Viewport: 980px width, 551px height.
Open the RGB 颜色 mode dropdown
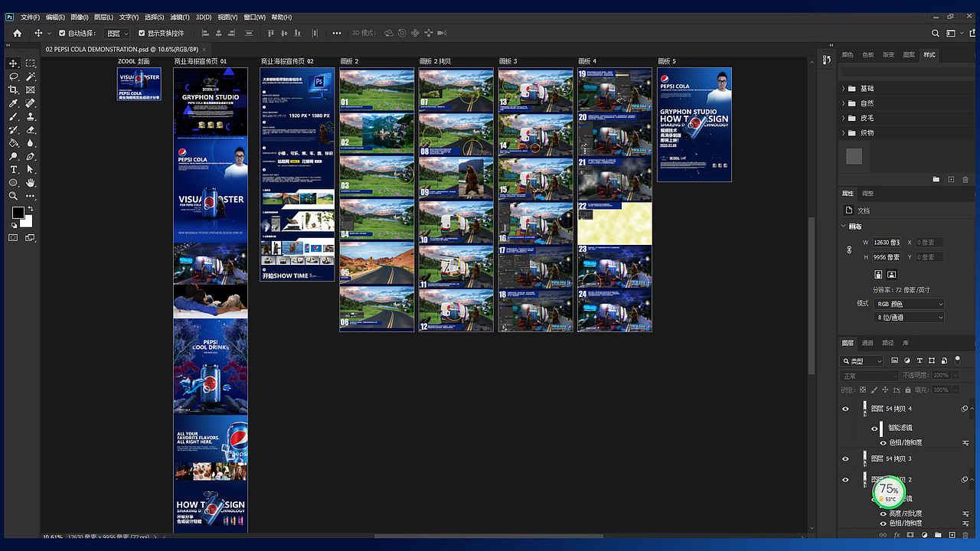909,304
